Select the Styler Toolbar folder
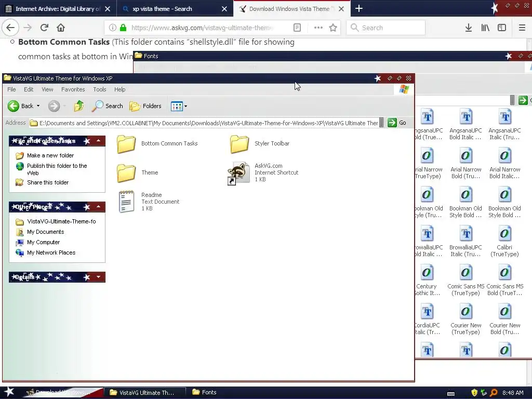 point(260,144)
